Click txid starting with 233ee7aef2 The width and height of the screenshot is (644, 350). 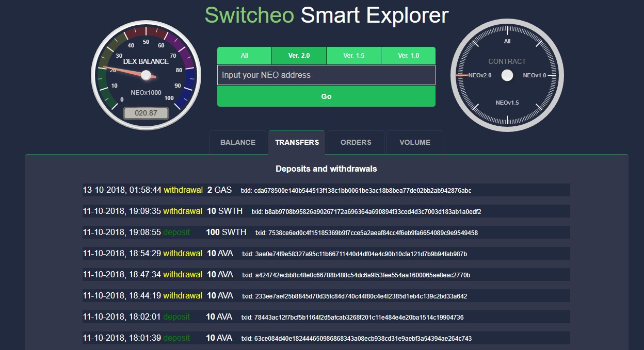pyautogui.click(x=355, y=296)
